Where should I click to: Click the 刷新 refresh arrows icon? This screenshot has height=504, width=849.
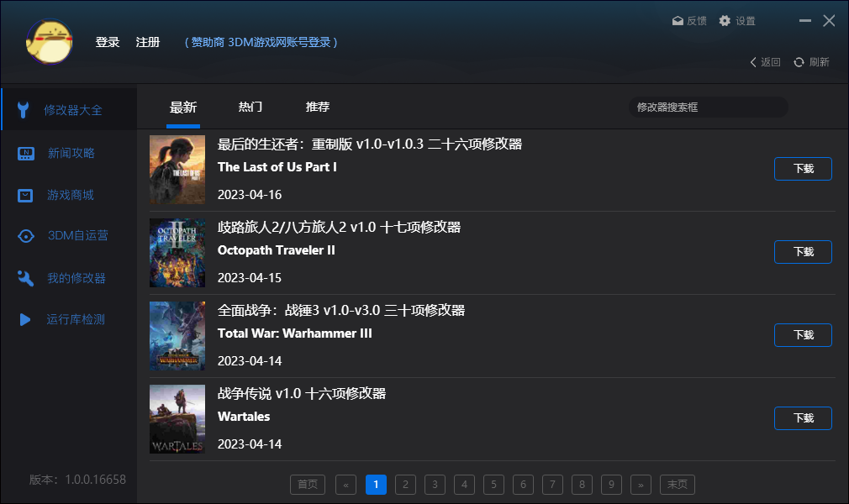(799, 62)
